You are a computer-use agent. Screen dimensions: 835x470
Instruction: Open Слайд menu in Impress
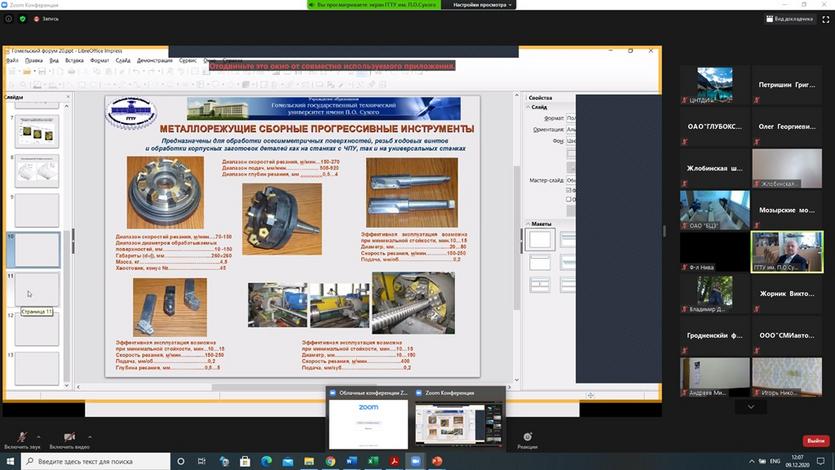(x=123, y=61)
